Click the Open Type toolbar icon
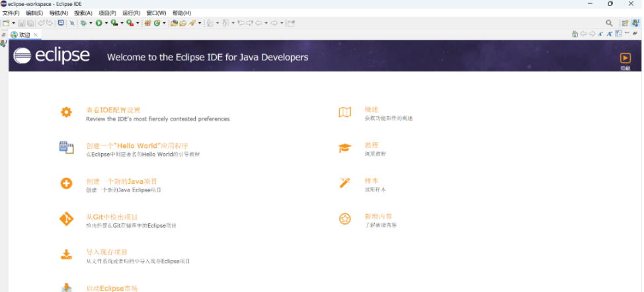 tap(174, 23)
